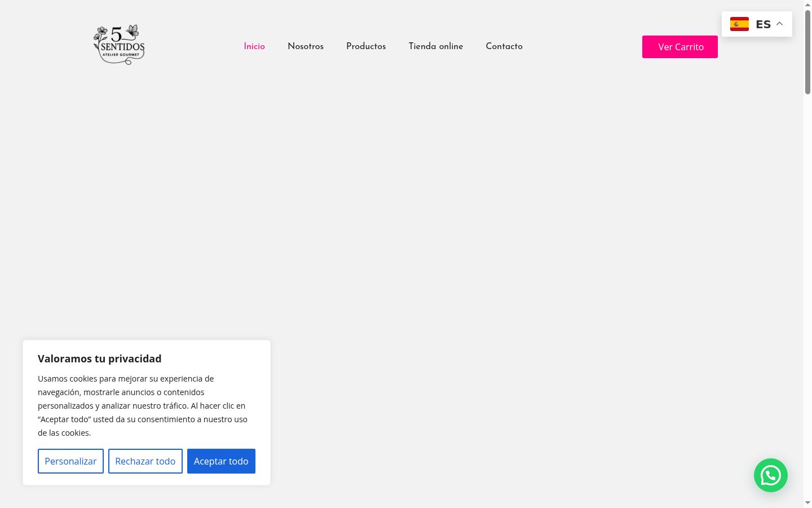Click the scrollbar up arrow
The image size is (812, 508).
click(807, 5)
